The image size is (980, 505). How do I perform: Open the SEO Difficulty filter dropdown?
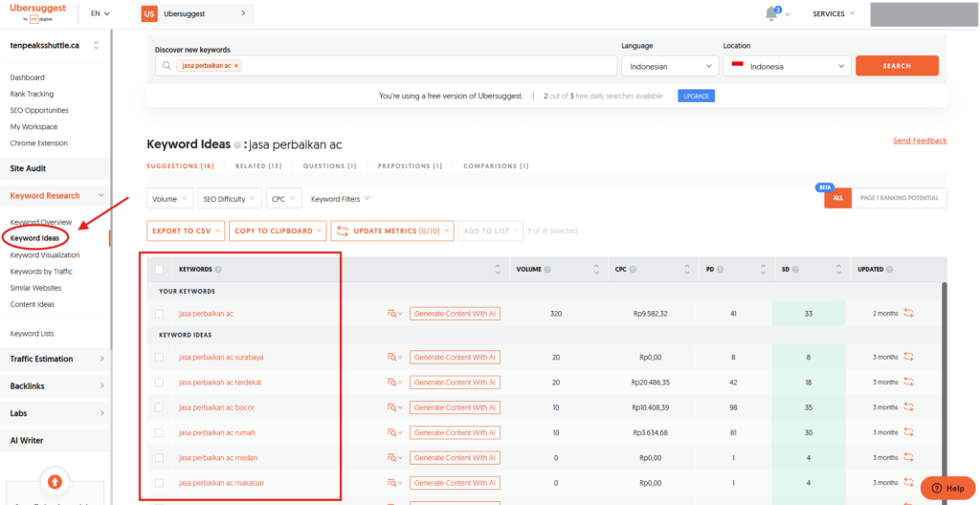tap(230, 199)
